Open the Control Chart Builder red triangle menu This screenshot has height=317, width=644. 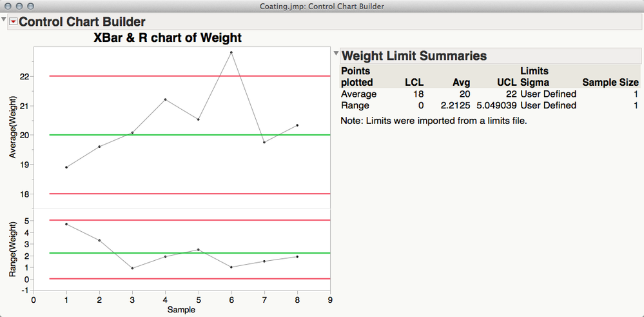(x=14, y=22)
